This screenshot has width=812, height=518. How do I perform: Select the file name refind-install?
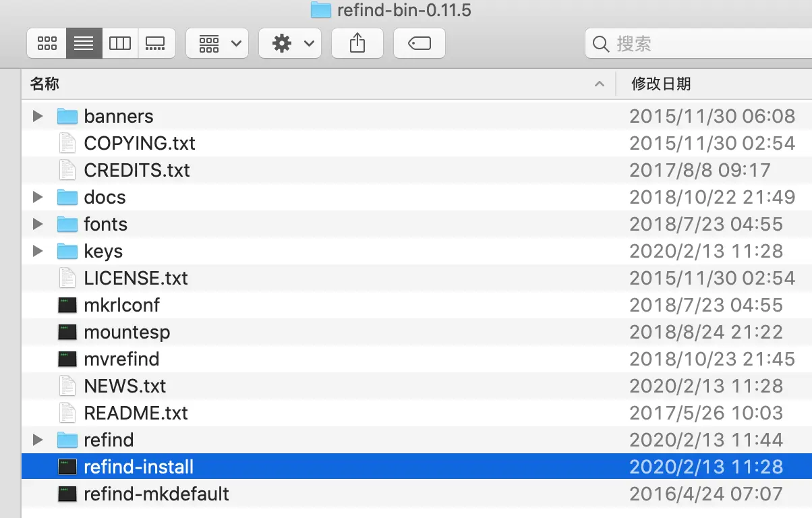point(139,467)
